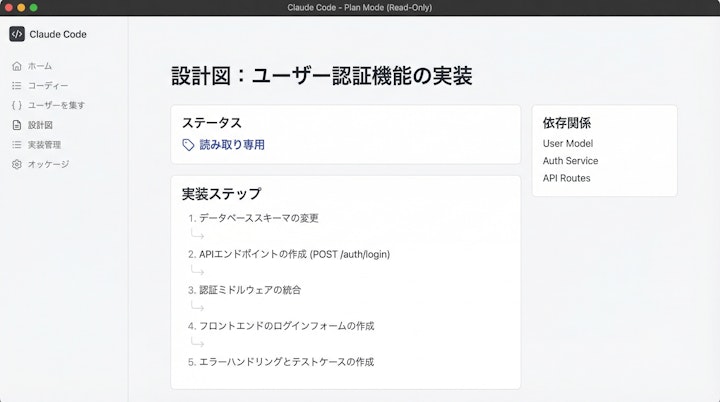This screenshot has height=402, width=720.
Task: Click the curly braces icon beside ユーザーを集す
Action: point(17,105)
